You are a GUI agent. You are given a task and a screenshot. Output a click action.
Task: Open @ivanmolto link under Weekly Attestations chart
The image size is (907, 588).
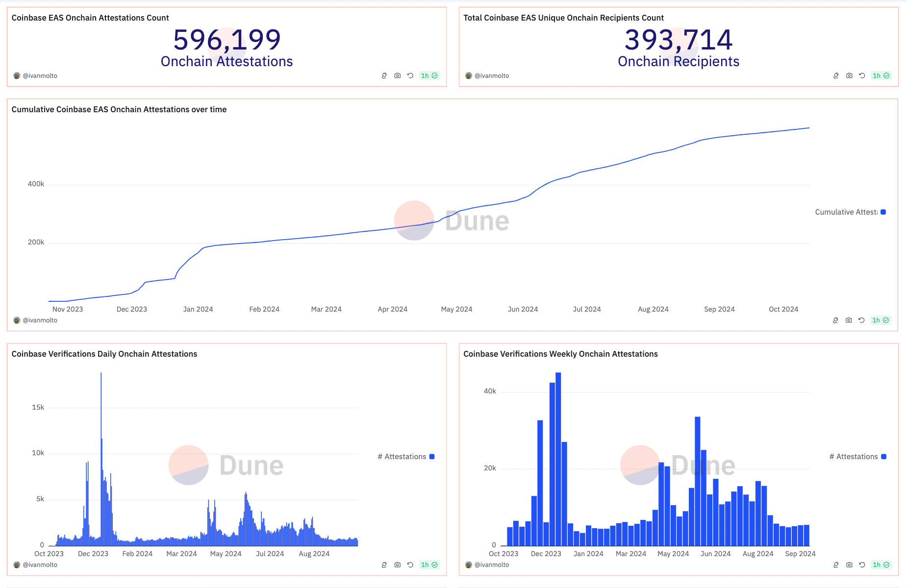[492, 564]
